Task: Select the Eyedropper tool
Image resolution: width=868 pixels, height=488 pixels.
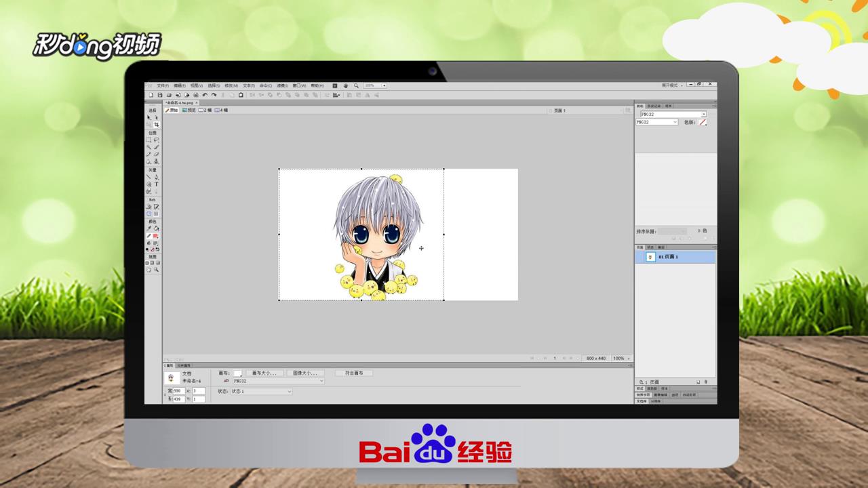Action: [x=149, y=228]
